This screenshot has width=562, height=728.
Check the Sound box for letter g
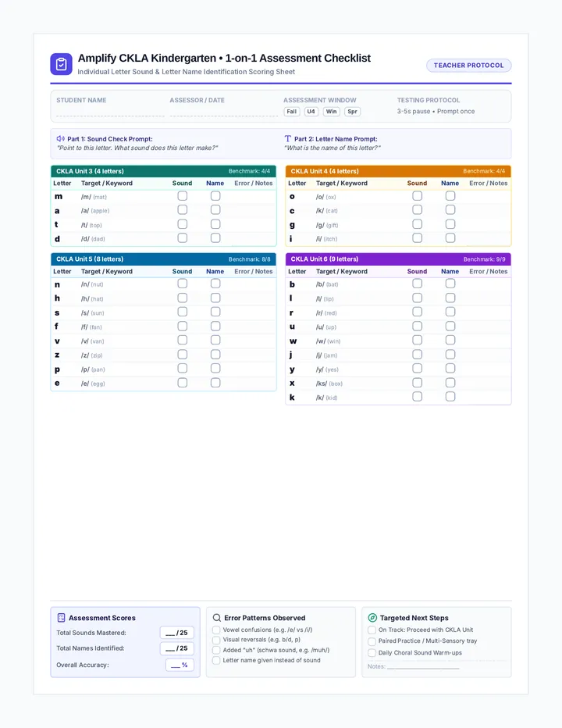[x=418, y=224]
